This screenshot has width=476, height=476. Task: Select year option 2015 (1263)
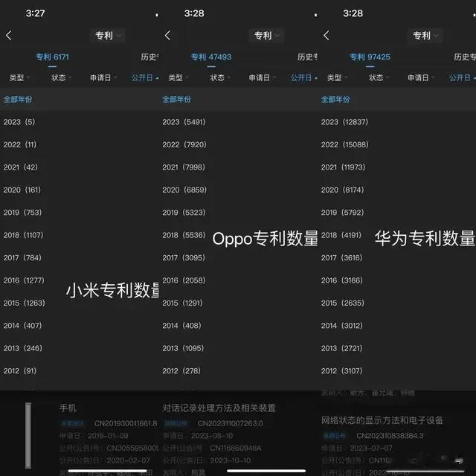click(x=25, y=303)
